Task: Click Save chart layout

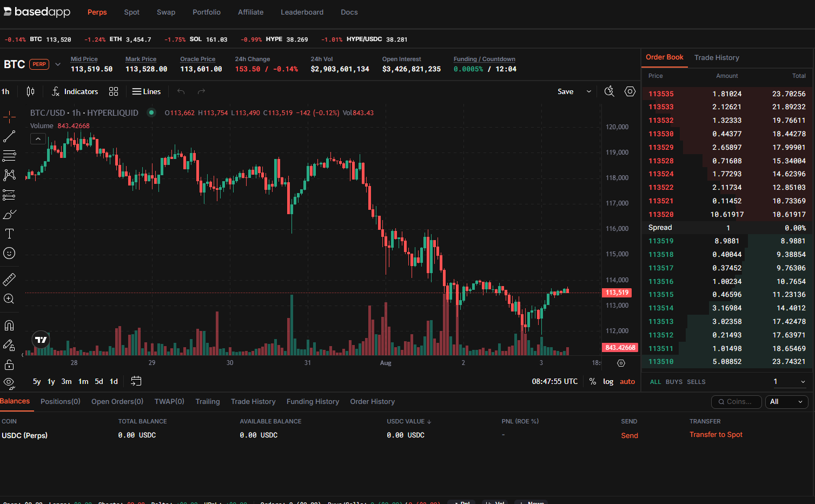Action: [566, 91]
